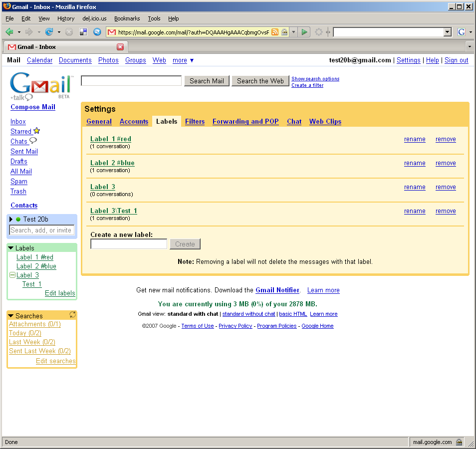Expand the Test 20b chat status triangle
Image resolution: width=476 pixels, height=449 pixels.
(11, 219)
